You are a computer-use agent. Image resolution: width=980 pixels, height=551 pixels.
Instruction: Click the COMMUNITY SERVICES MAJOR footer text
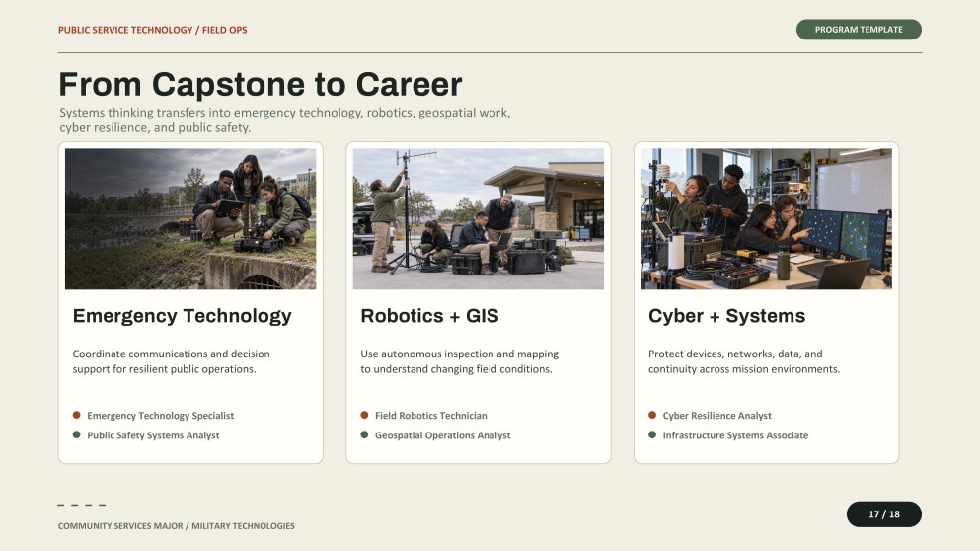click(177, 526)
